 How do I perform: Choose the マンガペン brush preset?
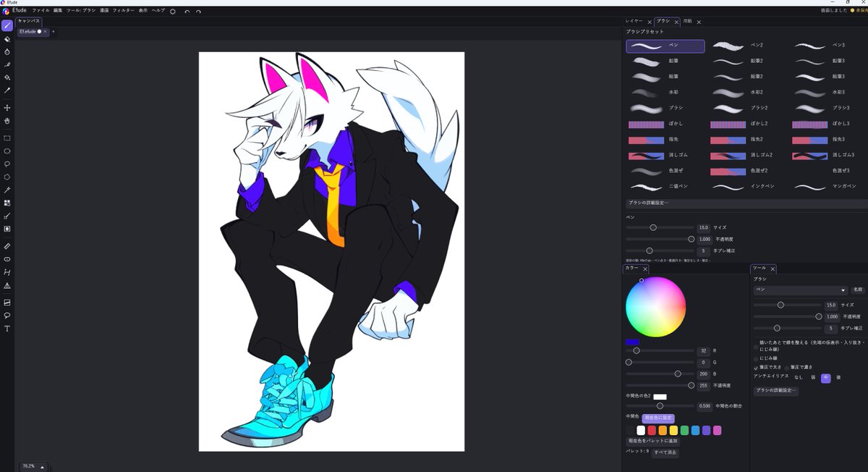pyautogui.click(x=829, y=186)
